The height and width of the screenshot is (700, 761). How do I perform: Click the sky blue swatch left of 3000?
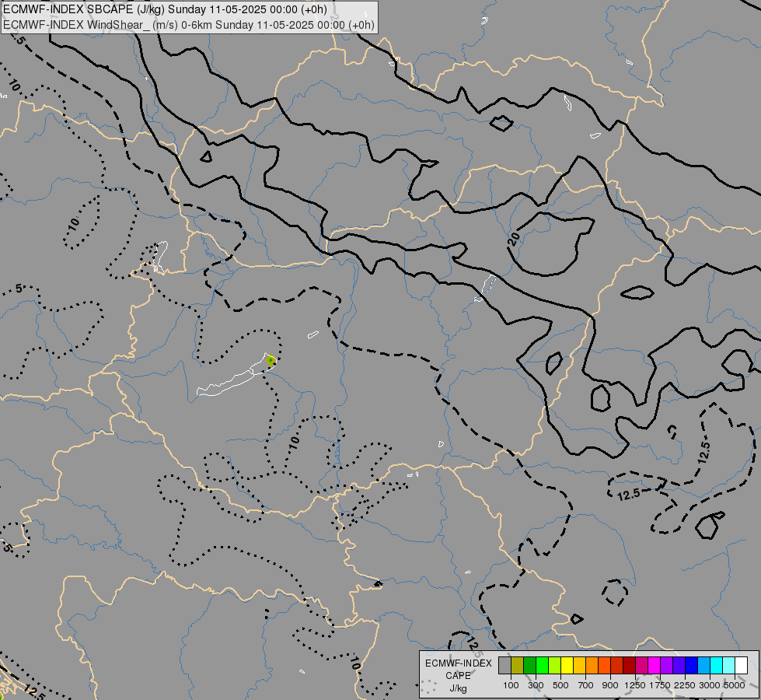[704, 666]
